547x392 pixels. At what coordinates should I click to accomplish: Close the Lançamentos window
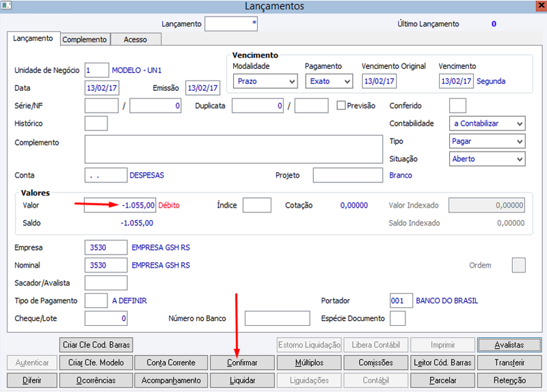point(542,6)
